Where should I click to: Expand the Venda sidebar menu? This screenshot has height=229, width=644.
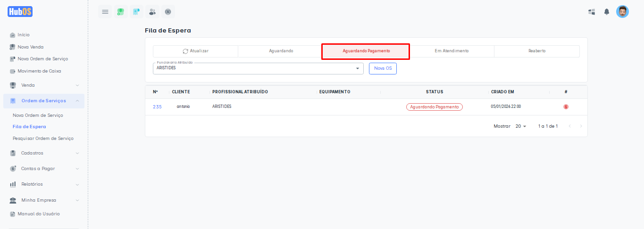click(x=44, y=85)
